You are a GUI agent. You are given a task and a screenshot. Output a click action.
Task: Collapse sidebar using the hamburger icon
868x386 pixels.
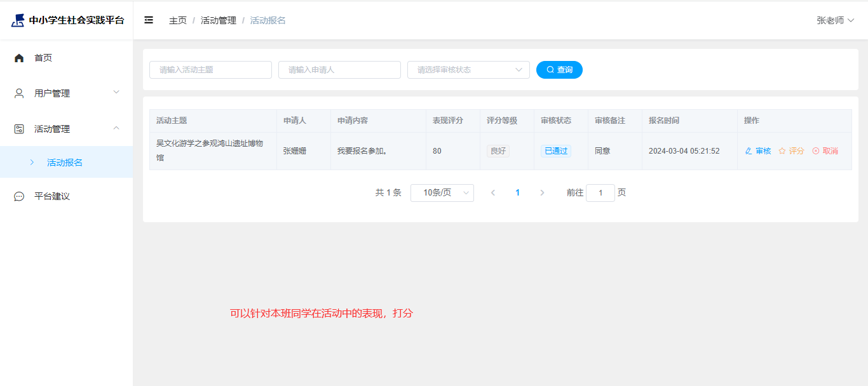[x=149, y=20]
